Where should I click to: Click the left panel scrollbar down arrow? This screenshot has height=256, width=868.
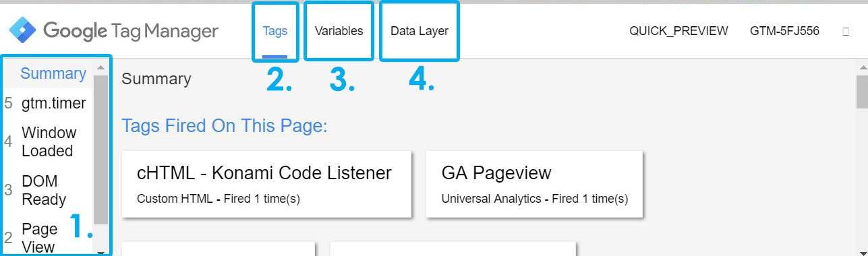coord(100,252)
